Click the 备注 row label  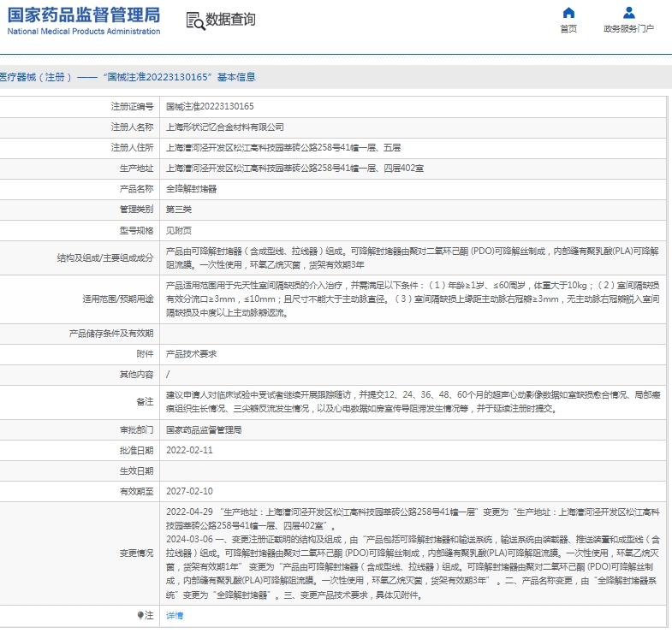145,402
